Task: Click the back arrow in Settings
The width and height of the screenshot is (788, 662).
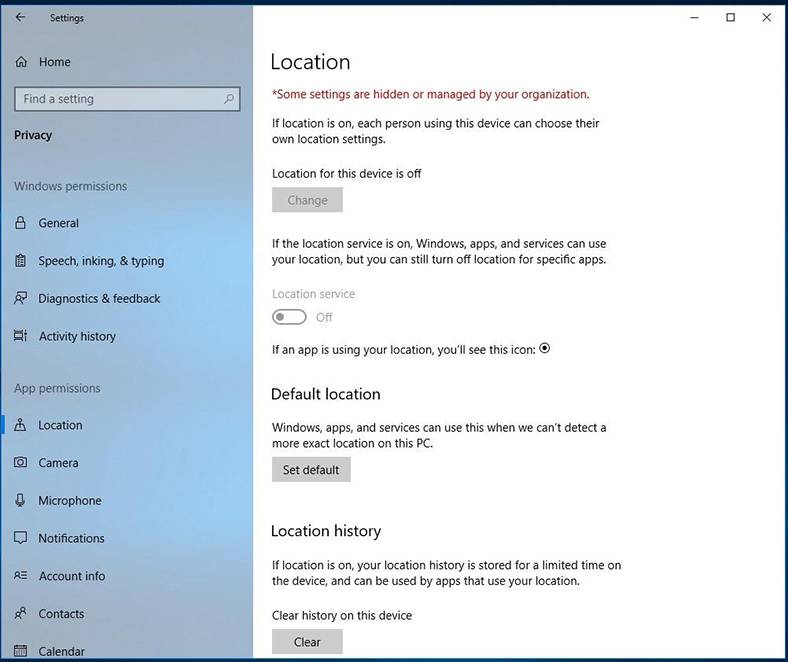Action: coord(20,18)
